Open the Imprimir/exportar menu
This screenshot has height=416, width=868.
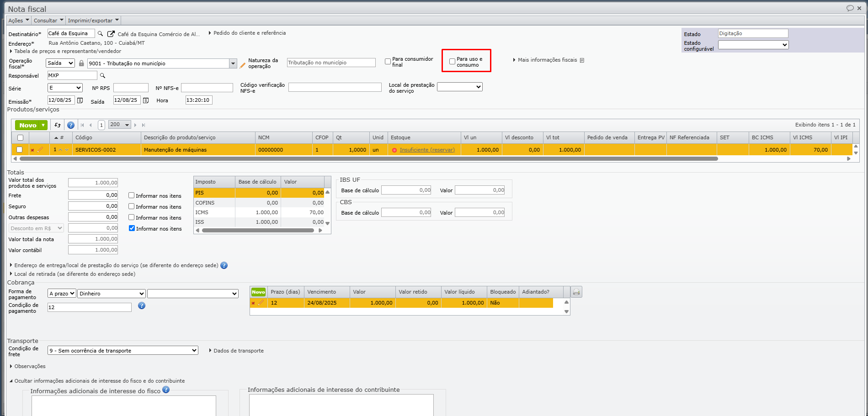tap(93, 20)
